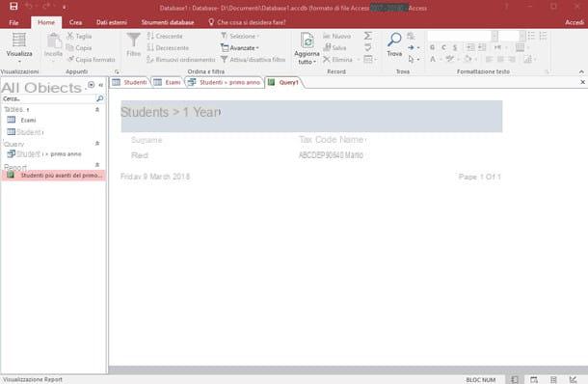Click search magnifier in navigation pane

coord(99,98)
